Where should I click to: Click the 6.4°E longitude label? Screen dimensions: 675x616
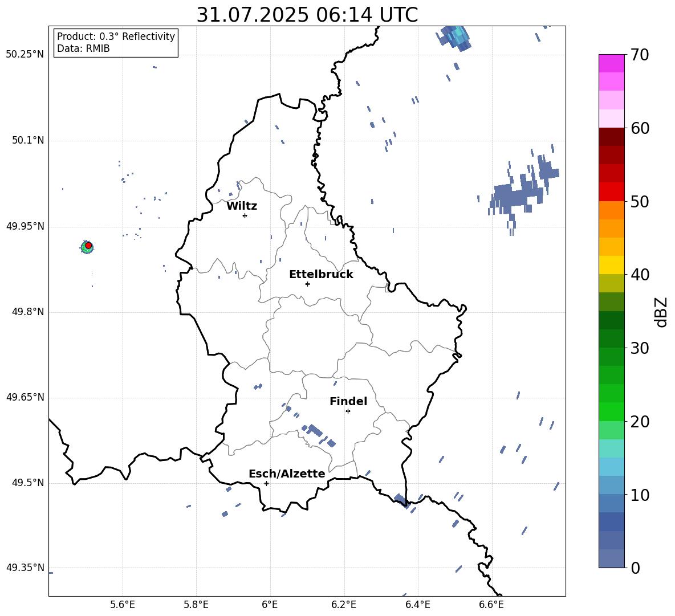[417, 605]
